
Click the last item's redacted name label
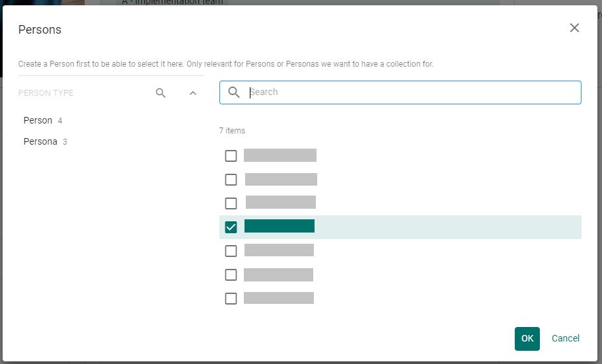[x=279, y=298]
